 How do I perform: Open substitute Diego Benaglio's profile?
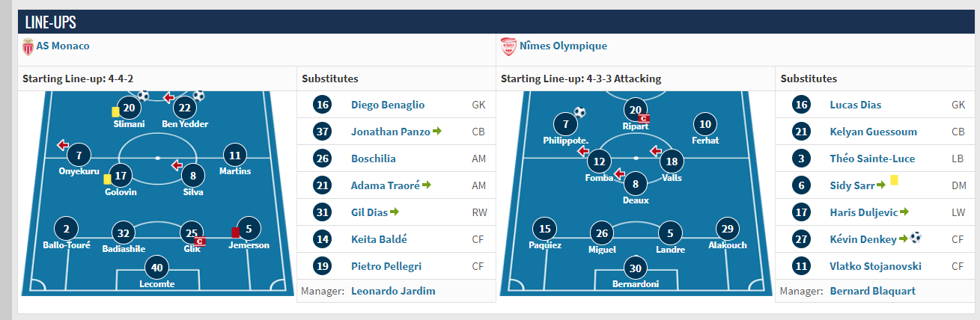coord(388,105)
